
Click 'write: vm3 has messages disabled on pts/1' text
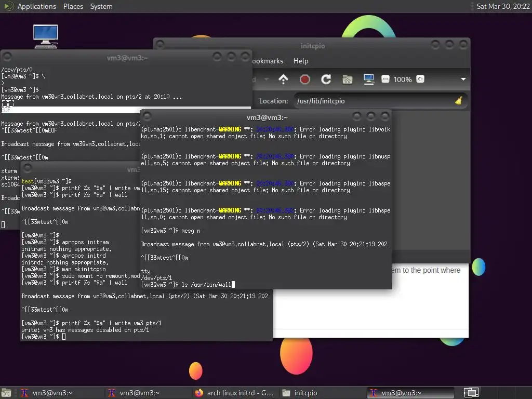point(85,330)
